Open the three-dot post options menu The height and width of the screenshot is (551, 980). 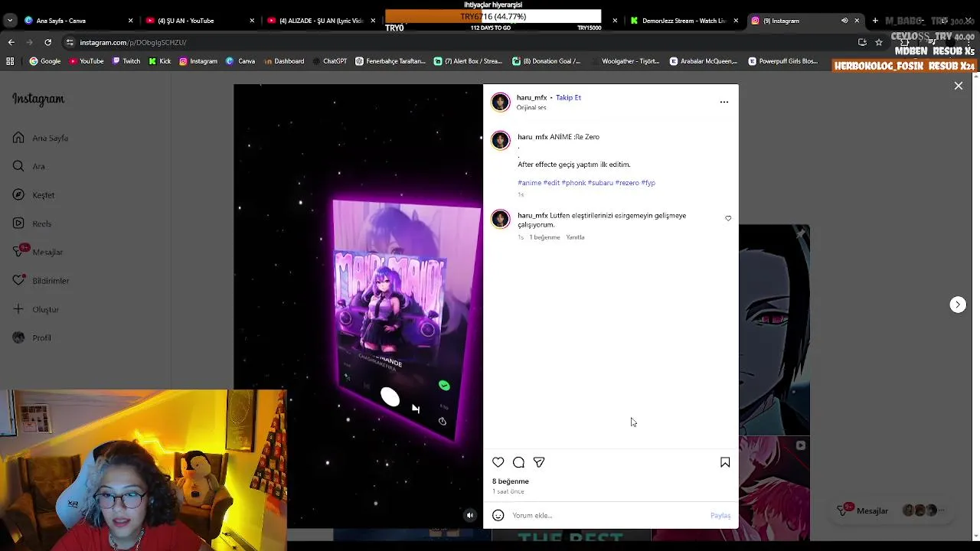(724, 102)
